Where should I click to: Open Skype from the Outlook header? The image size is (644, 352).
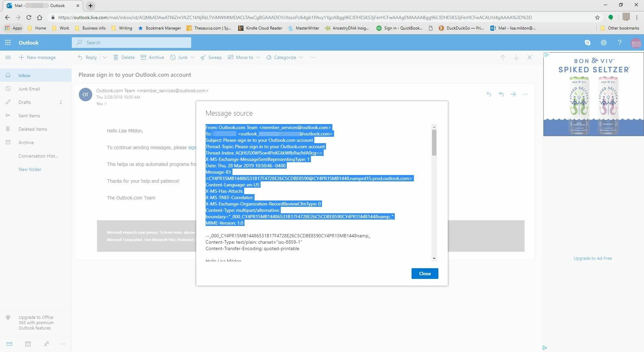(x=588, y=43)
